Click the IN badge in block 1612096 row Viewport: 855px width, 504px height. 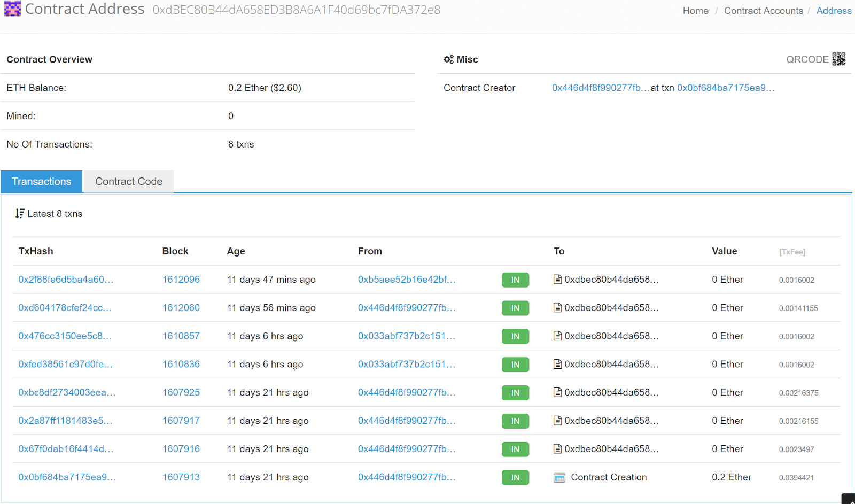point(515,280)
